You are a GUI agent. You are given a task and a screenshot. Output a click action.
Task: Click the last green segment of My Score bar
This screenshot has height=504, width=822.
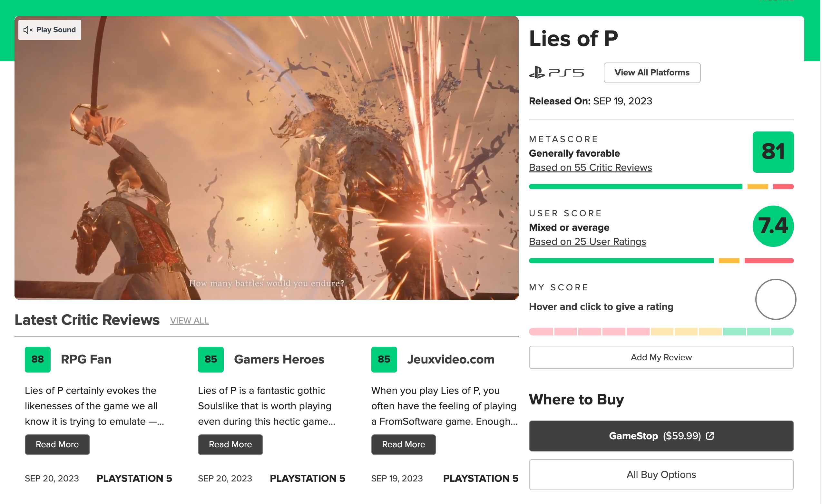click(782, 332)
